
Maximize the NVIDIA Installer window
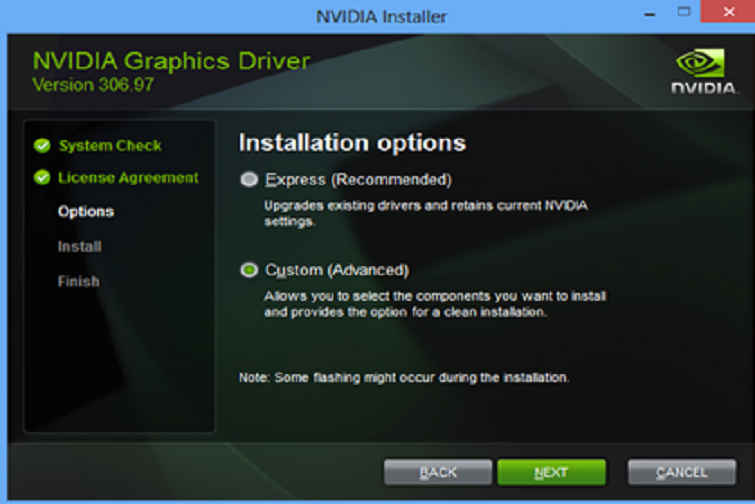pyautogui.click(x=684, y=12)
